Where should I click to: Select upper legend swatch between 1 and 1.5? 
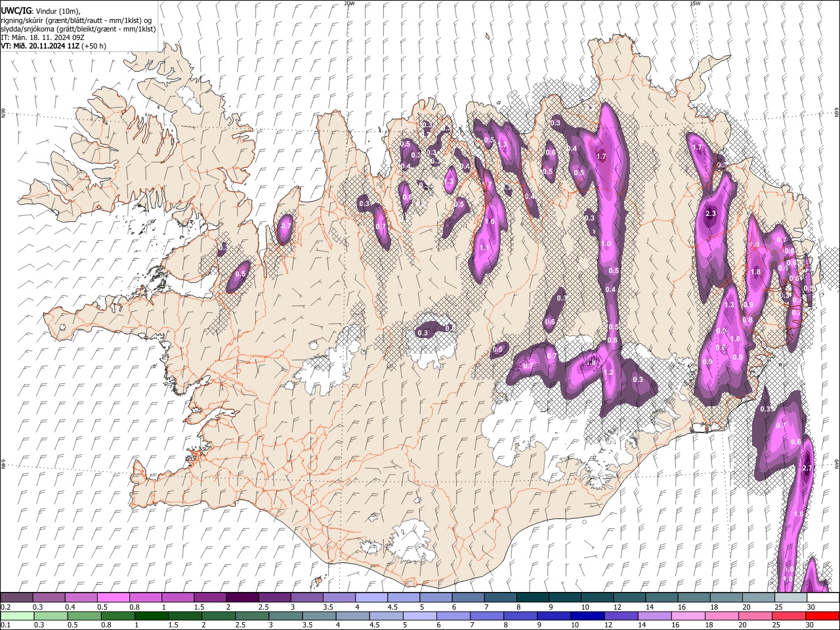click(177, 598)
